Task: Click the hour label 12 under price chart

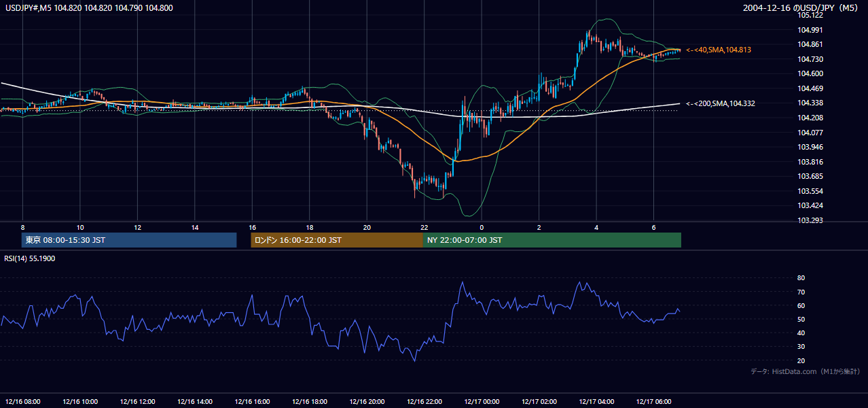Action: point(137,227)
